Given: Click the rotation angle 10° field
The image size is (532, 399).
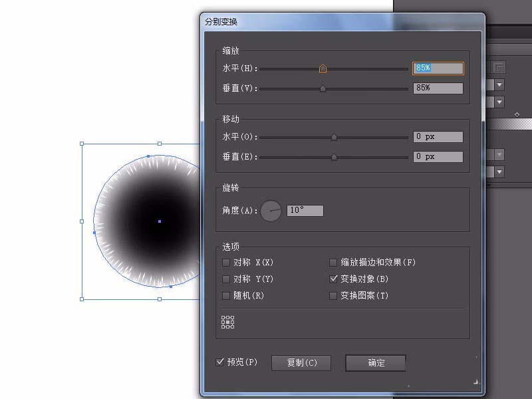Looking at the screenshot, I should click(x=305, y=210).
